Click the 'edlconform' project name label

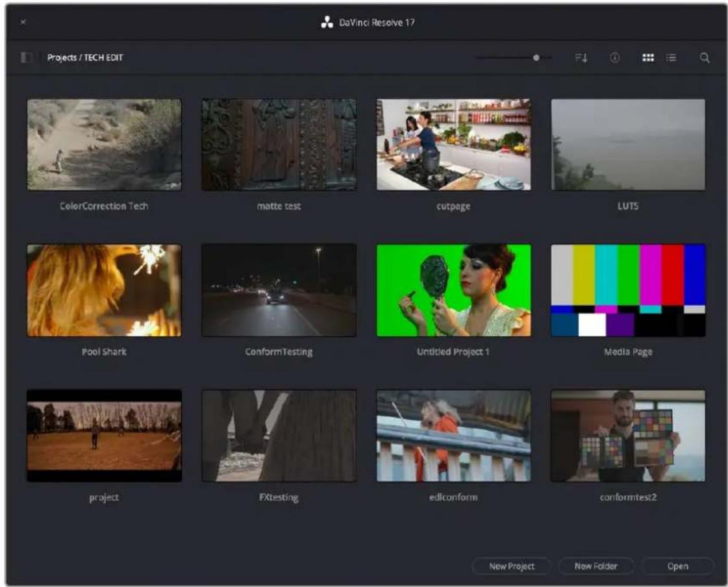tap(453, 497)
